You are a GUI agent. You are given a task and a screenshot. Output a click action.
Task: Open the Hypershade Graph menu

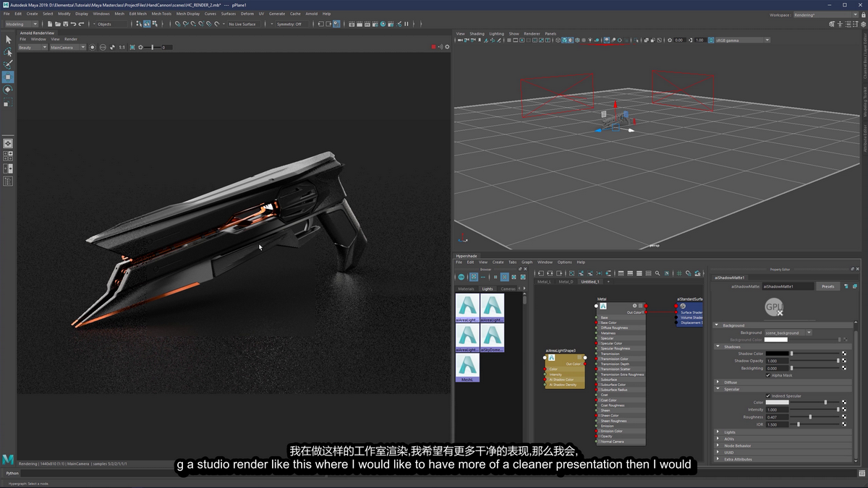point(527,262)
